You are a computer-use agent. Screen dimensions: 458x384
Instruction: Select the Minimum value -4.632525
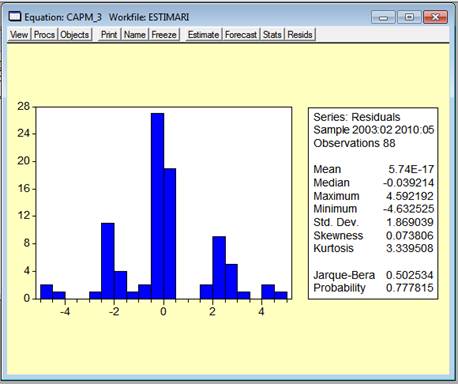[409, 209]
